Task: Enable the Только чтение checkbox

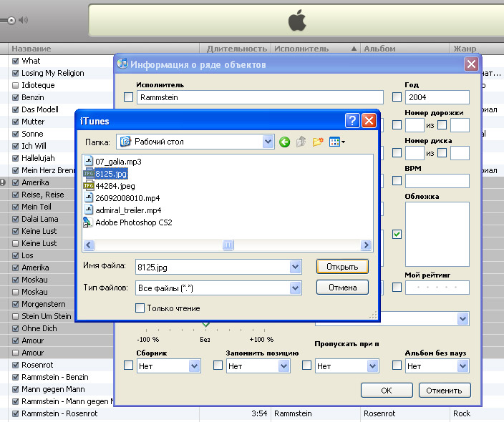Action: [x=140, y=308]
